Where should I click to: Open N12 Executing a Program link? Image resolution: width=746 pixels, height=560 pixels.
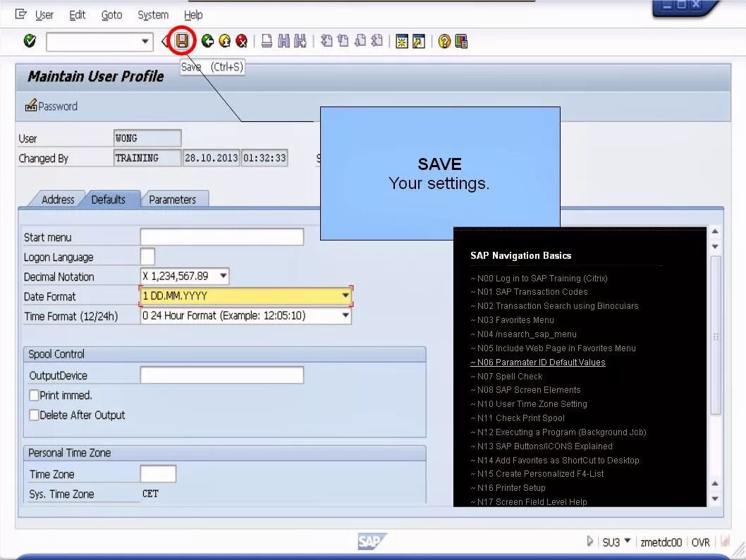(558, 432)
